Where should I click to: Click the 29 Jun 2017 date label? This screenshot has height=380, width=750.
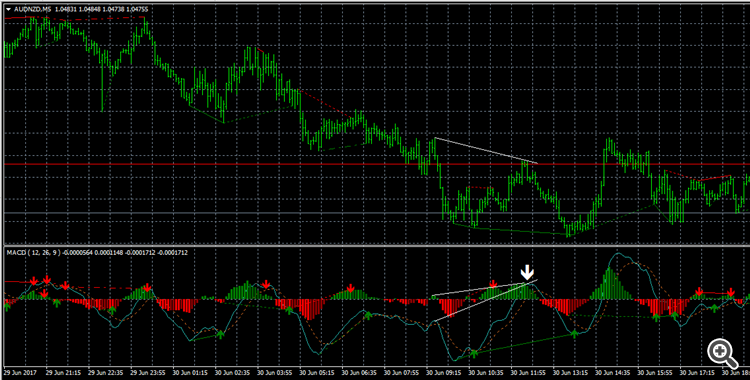click(x=19, y=371)
